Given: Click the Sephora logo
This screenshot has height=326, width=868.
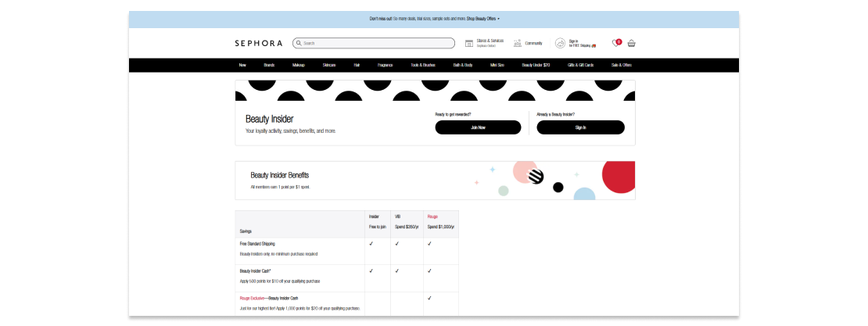Looking at the screenshot, I should click(259, 43).
